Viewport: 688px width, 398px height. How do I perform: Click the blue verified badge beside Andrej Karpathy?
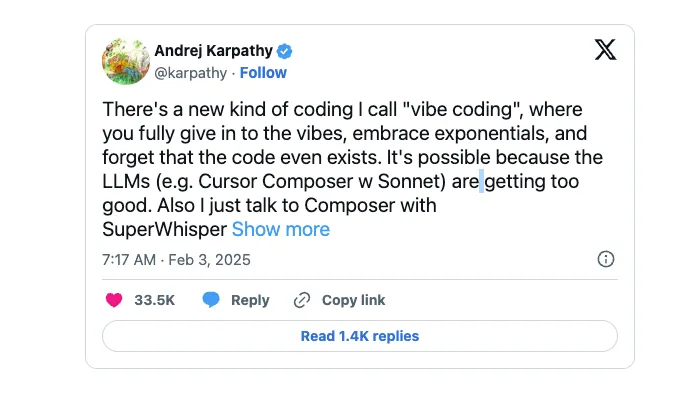point(284,51)
